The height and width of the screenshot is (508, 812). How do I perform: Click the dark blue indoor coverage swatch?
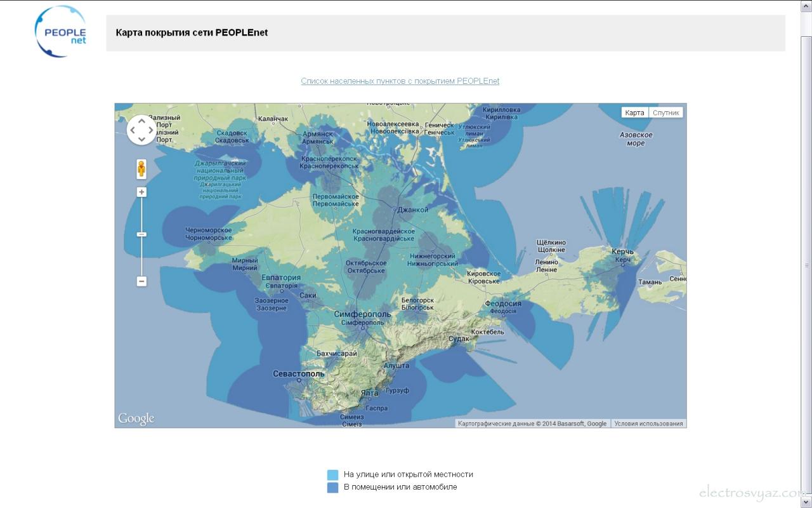[x=333, y=488]
